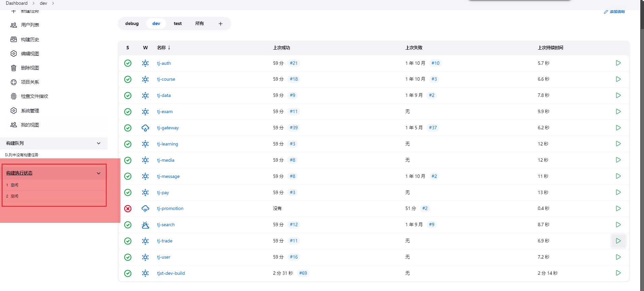644x291 pixels.
Task: Sort by the S status column header
Action: click(128, 48)
